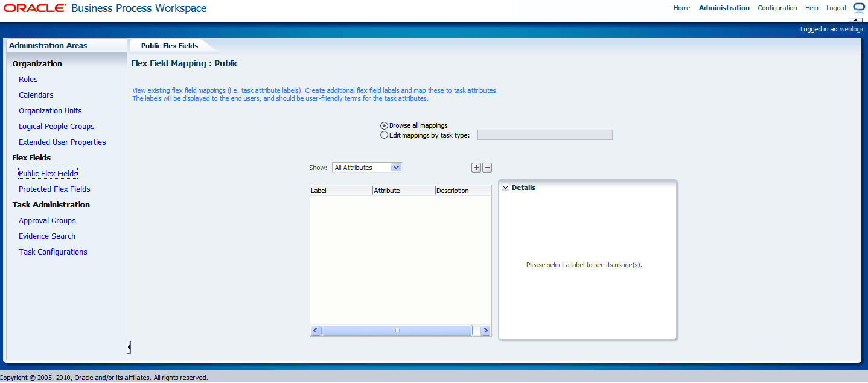Click the Task Administration section heading
Viewport: 868px width, 383px height.
51,205
